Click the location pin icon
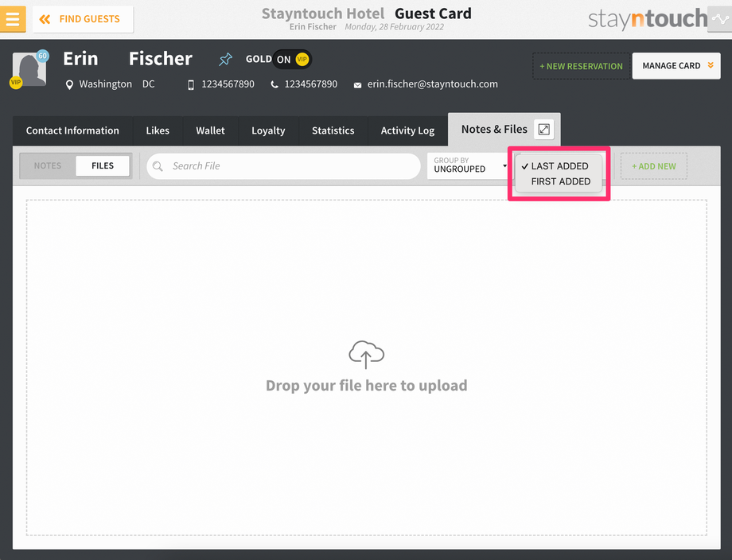This screenshot has width=732, height=560. pos(69,84)
